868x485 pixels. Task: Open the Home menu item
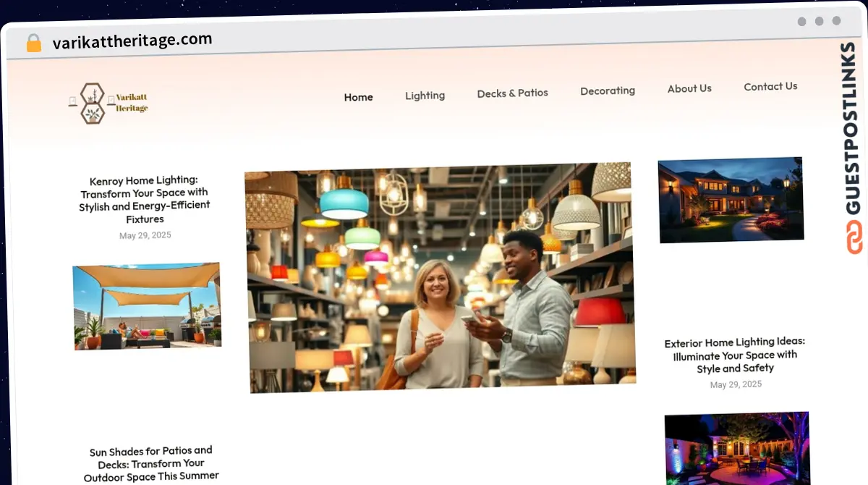click(358, 97)
